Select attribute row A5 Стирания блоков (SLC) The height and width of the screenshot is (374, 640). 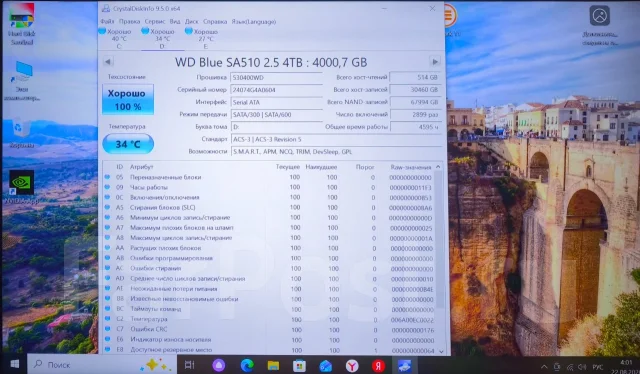269,208
